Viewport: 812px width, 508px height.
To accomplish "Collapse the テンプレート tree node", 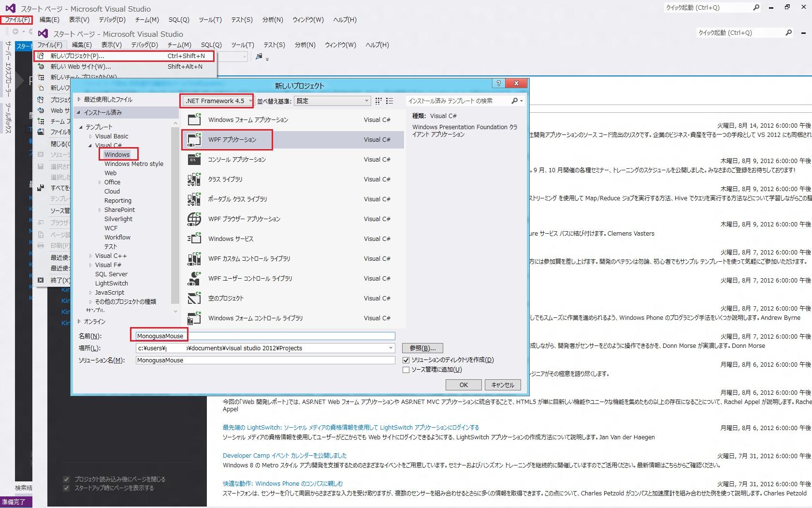I will pyautogui.click(x=81, y=127).
